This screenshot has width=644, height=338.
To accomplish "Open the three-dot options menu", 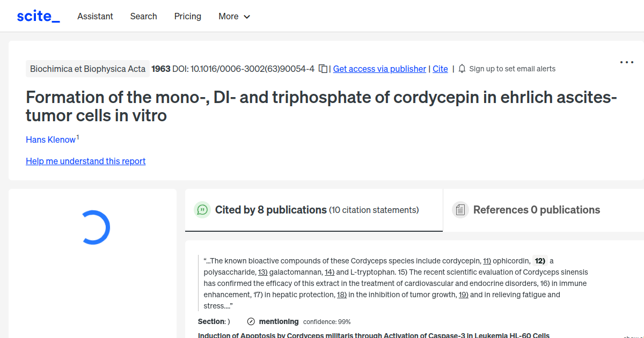I will click(x=626, y=62).
